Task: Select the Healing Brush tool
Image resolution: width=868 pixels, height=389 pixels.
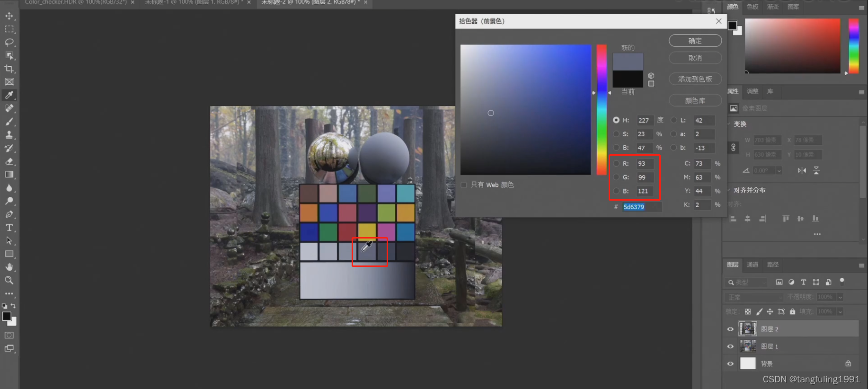Action: [9, 108]
